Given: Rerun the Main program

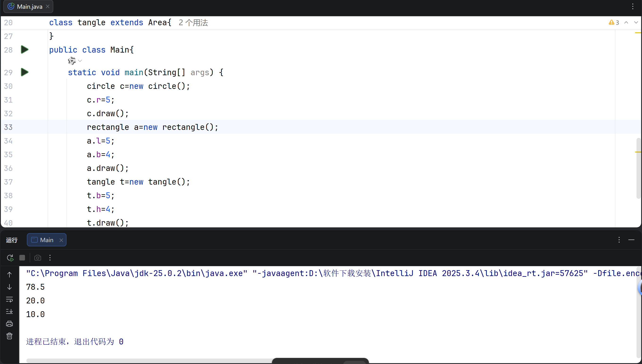Looking at the screenshot, I should [10, 258].
